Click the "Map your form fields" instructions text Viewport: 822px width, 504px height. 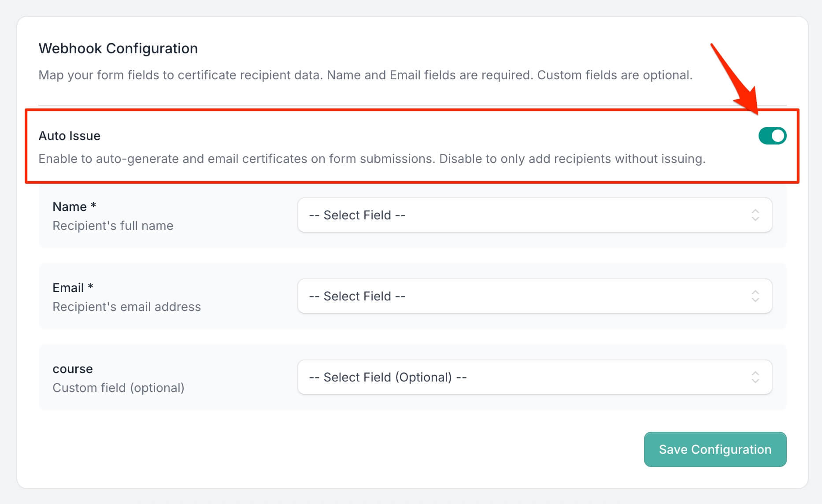pos(365,75)
